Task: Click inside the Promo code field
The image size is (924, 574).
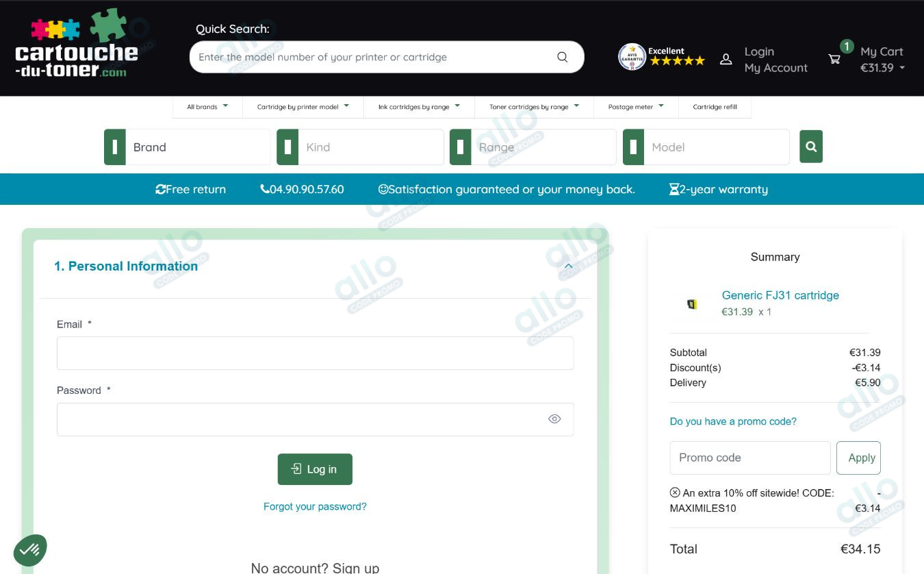Action: tap(749, 458)
